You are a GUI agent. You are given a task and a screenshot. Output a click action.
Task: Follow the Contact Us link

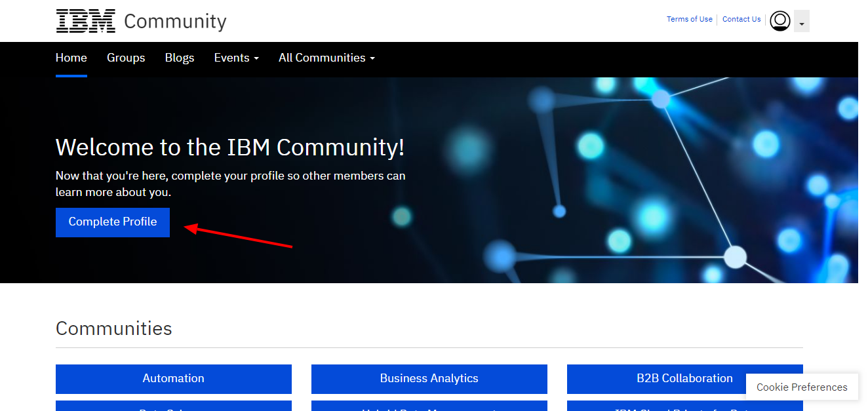[x=741, y=19]
